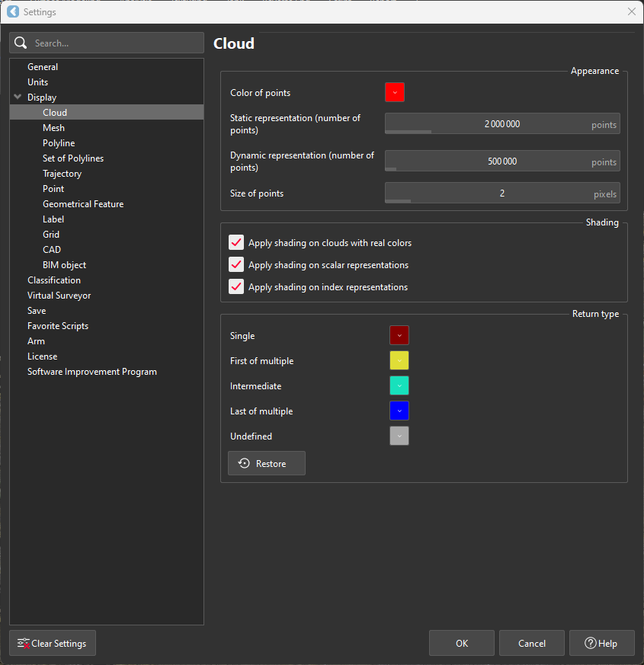The image size is (644, 665).
Task: Pick the Last of multiple blue swatch
Action: (399, 411)
